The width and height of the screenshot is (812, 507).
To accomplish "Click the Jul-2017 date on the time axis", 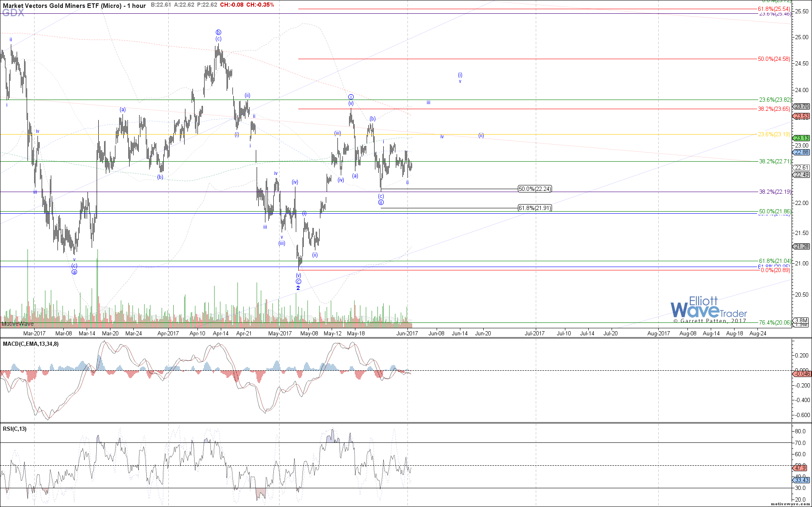I will tap(535, 333).
